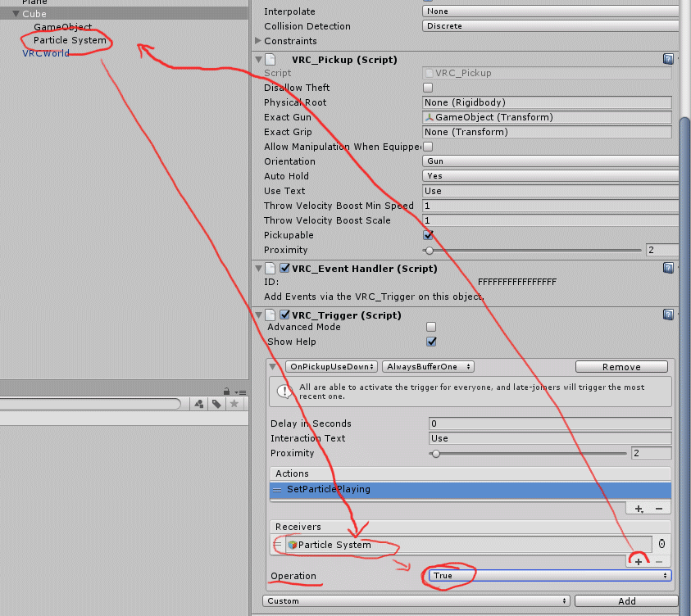Uncheck the Pickupable checkbox
Image resolution: width=691 pixels, height=616 pixels.
point(427,235)
